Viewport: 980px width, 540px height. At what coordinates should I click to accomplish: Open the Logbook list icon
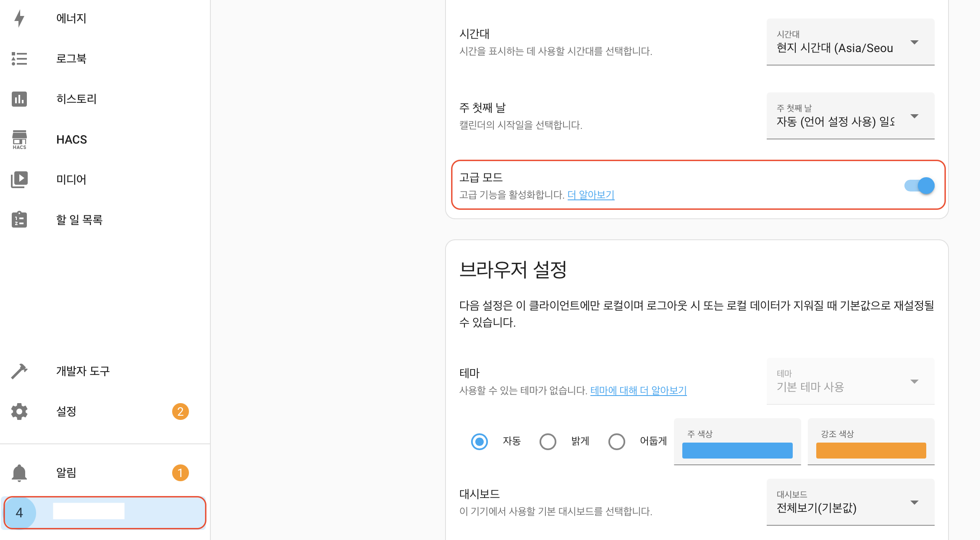[19, 59]
